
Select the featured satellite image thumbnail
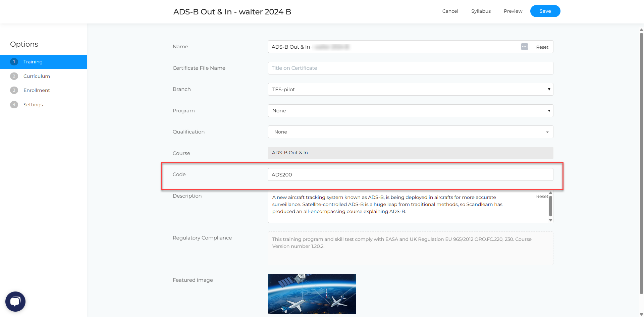312,294
